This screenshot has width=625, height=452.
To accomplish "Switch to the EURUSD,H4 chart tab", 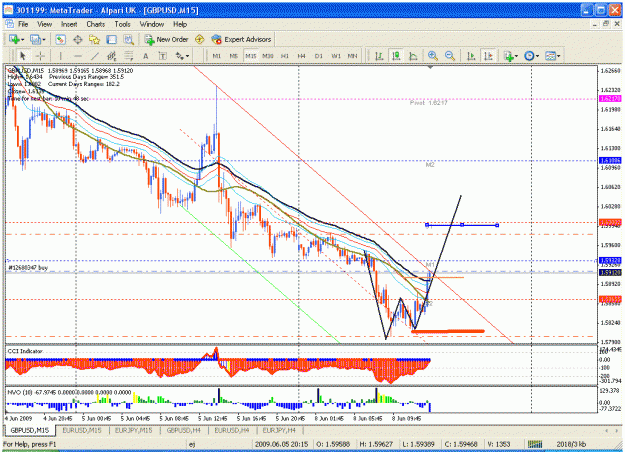I will (x=232, y=430).
